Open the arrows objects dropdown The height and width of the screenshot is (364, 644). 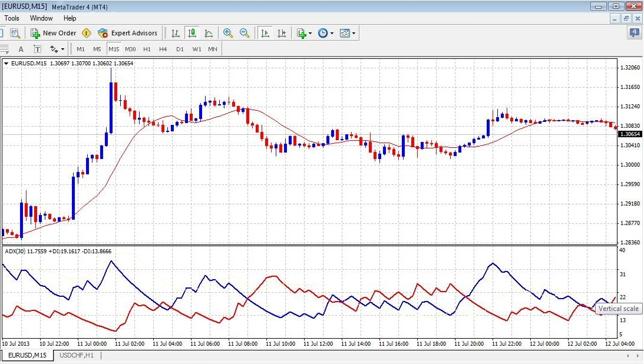pos(57,49)
